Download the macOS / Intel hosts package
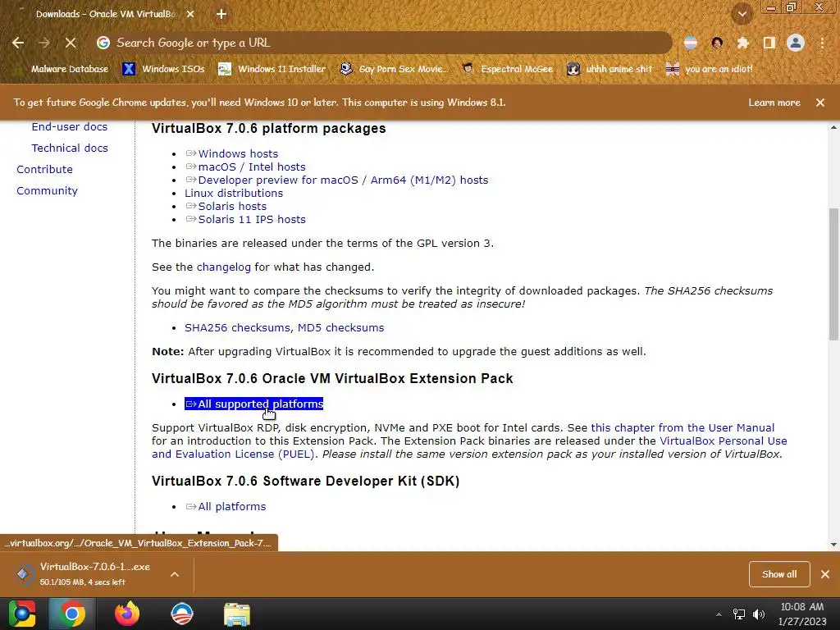The image size is (840, 630). (245, 167)
